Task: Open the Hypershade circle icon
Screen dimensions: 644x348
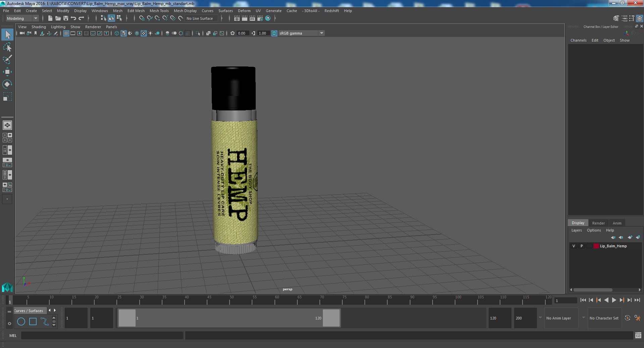Action: [268, 18]
